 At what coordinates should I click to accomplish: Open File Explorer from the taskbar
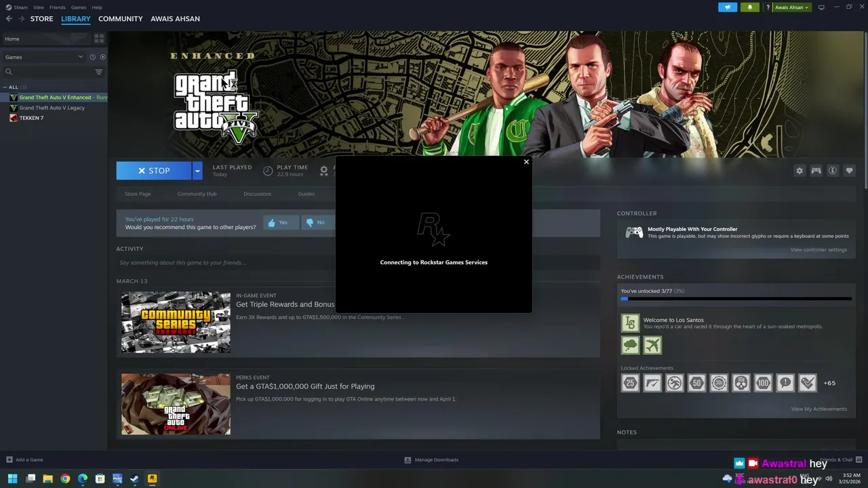pyautogui.click(x=47, y=479)
